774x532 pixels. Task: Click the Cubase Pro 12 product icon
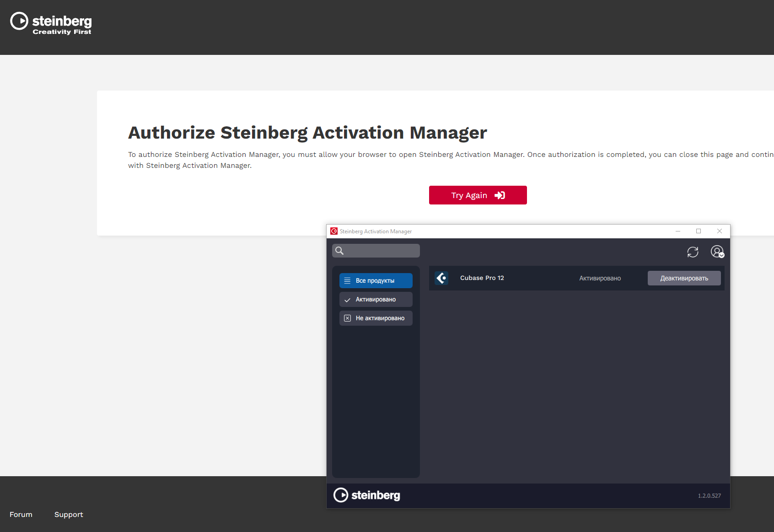pos(441,278)
